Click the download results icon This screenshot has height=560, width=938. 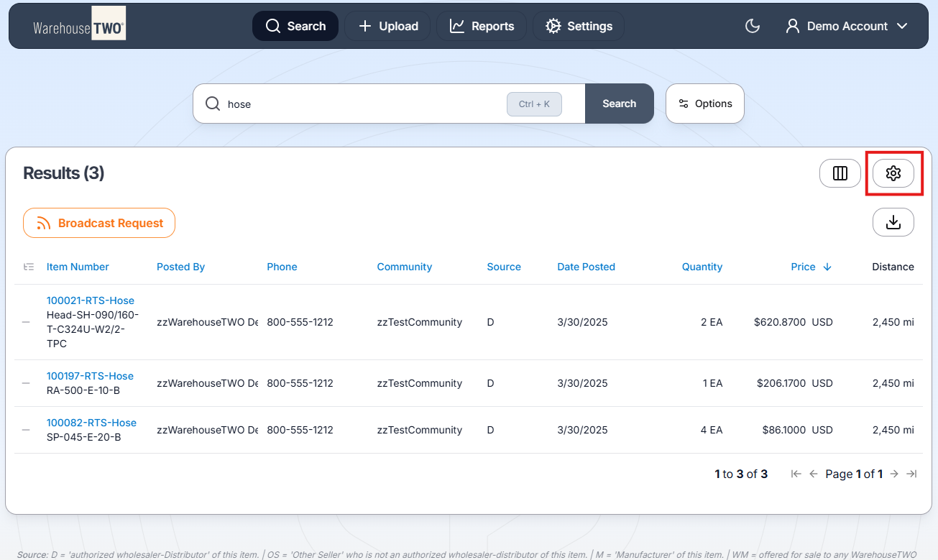point(893,222)
